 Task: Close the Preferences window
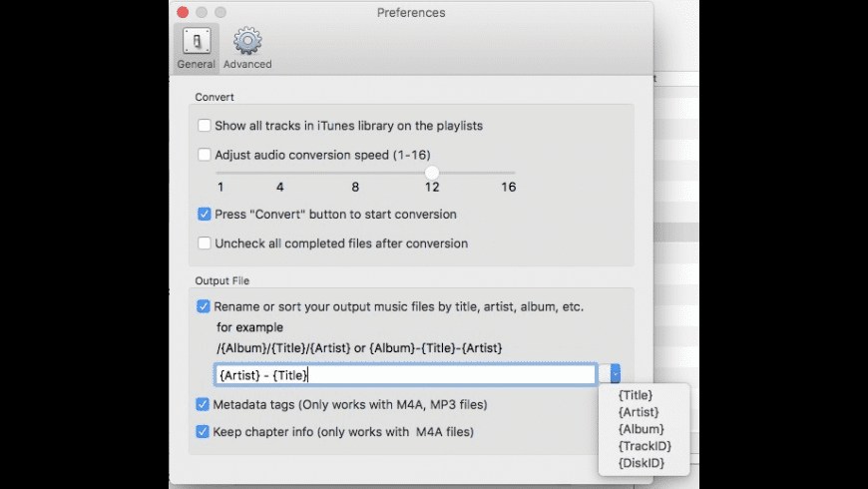click(183, 13)
